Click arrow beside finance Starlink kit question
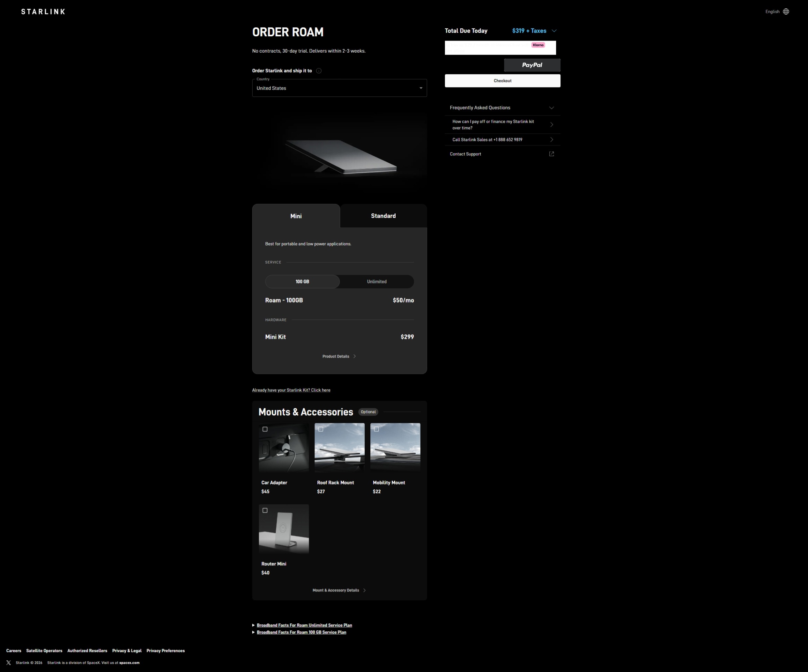The image size is (808, 672). [551, 125]
